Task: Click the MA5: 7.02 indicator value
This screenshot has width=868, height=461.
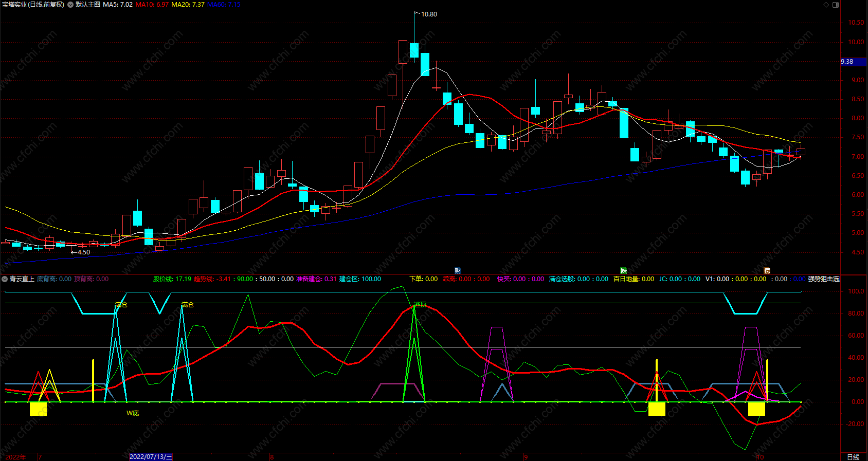Action: pyautogui.click(x=118, y=5)
